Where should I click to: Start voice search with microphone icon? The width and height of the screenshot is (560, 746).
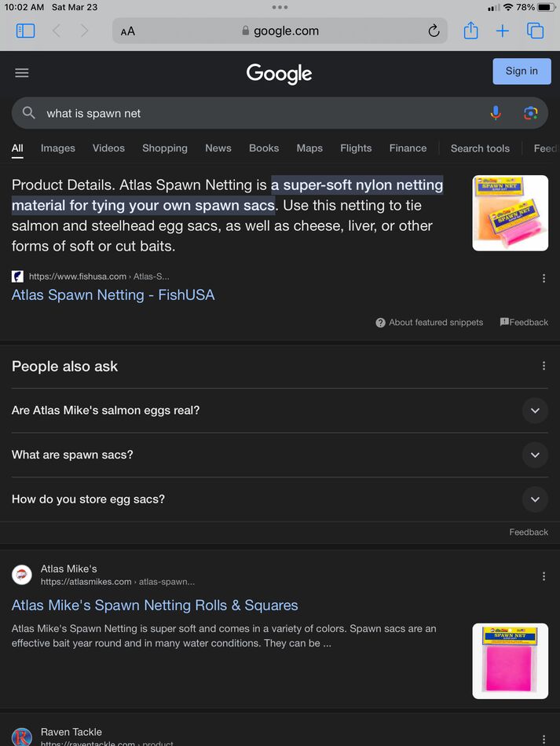pos(496,113)
